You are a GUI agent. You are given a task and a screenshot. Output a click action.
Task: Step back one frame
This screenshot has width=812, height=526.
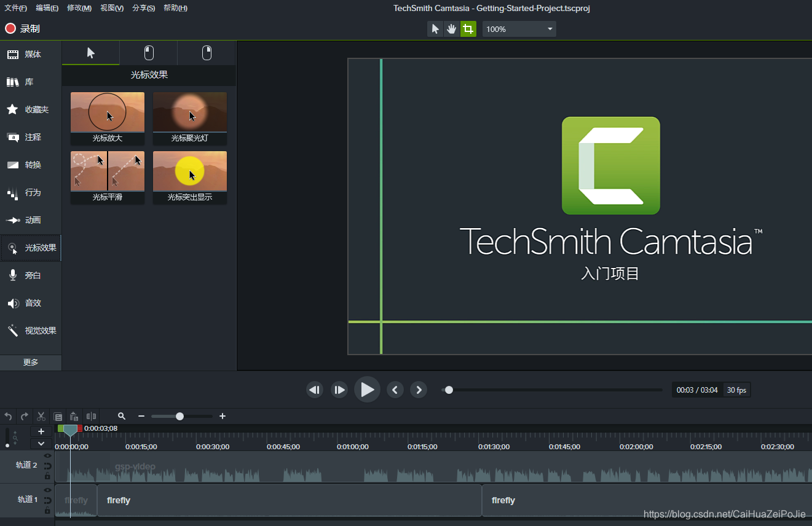315,390
